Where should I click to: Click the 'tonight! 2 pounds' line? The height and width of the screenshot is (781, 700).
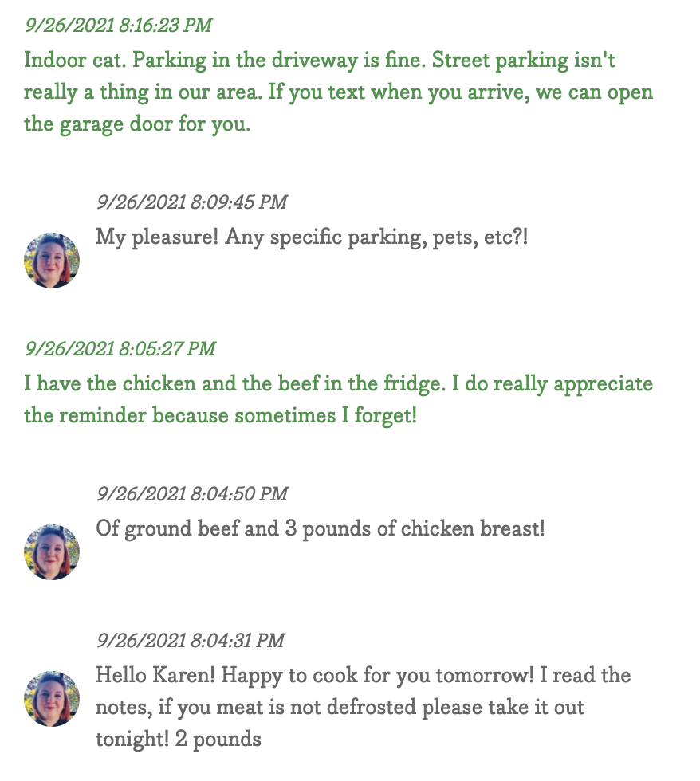[x=179, y=740]
